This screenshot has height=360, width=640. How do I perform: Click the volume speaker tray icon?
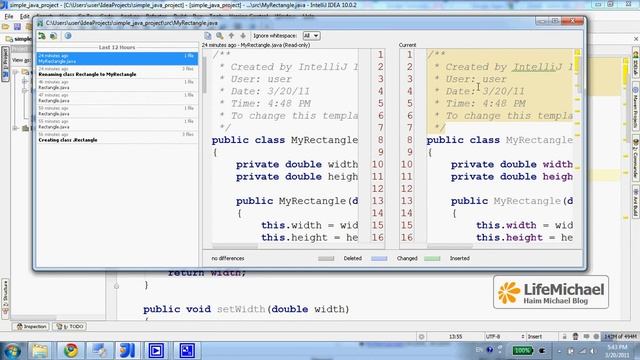tap(592, 351)
